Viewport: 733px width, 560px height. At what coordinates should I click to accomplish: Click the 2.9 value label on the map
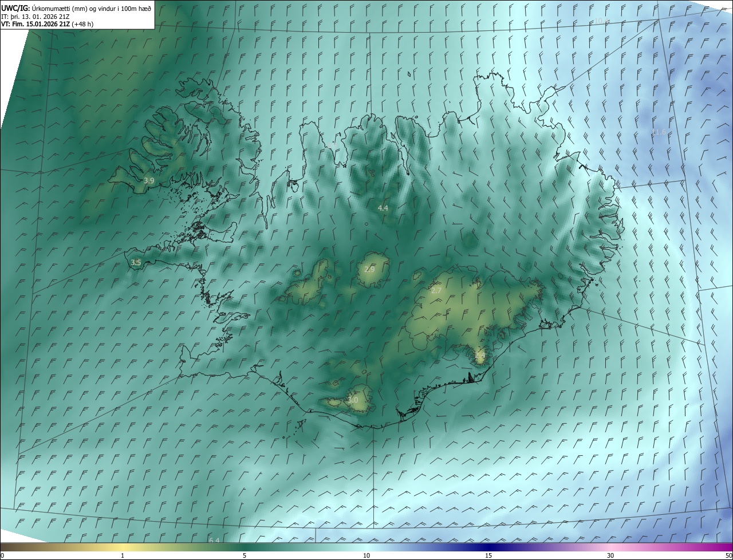369,269
